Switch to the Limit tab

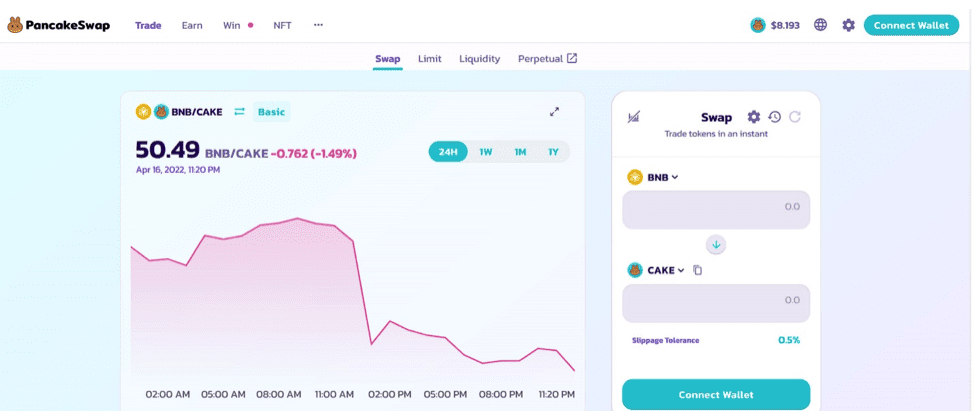pyautogui.click(x=430, y=59)
